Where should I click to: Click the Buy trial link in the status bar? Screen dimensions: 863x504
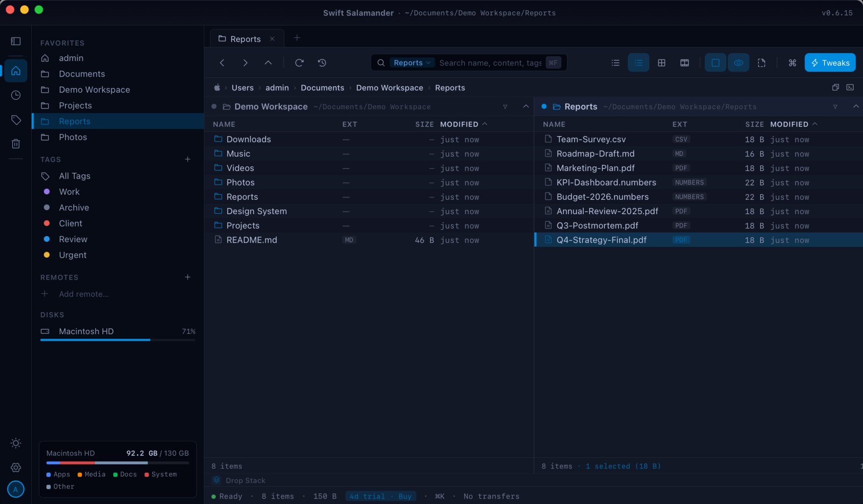click(x=405, y=496)
